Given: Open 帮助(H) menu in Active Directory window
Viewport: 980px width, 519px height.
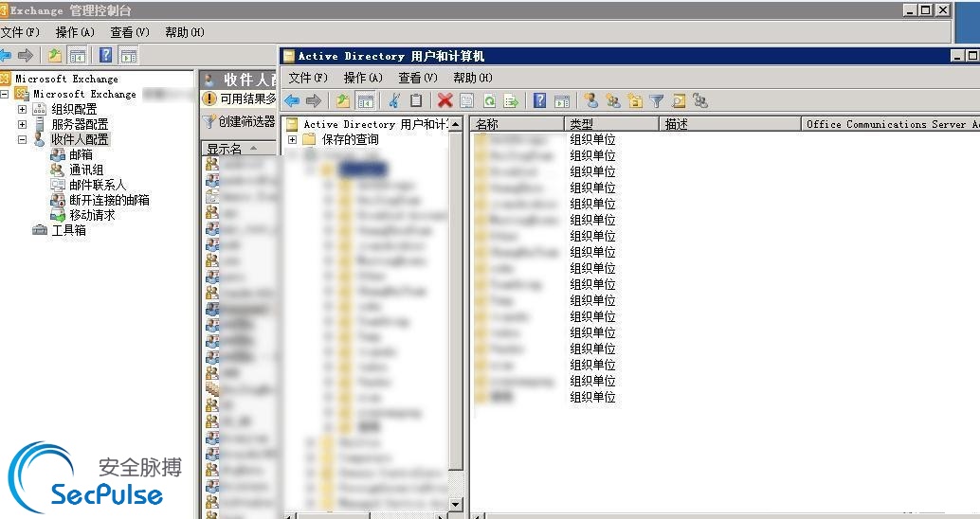Looking at the screenshot, I should tap(473, 78).
